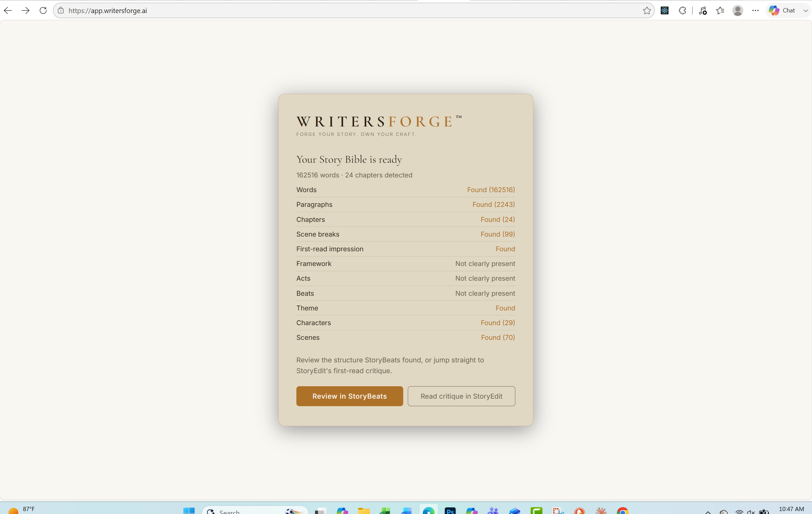Click the 10:47 AM system clock
The image size is (812, 514).
coord(791,509)
